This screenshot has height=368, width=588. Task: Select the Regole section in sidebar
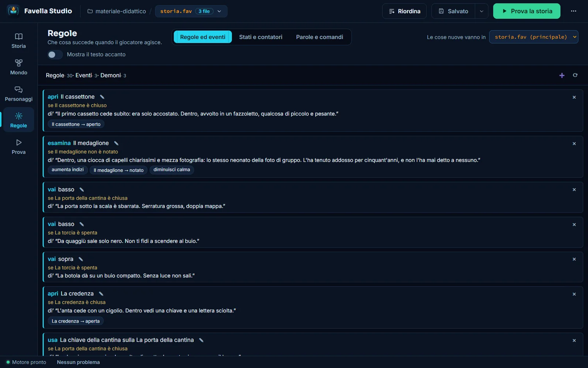[19, 120]
